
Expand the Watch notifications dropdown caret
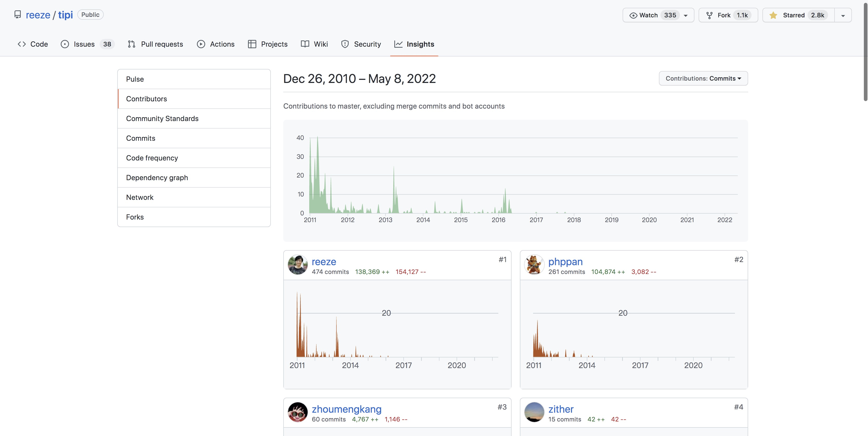[685, 16]
